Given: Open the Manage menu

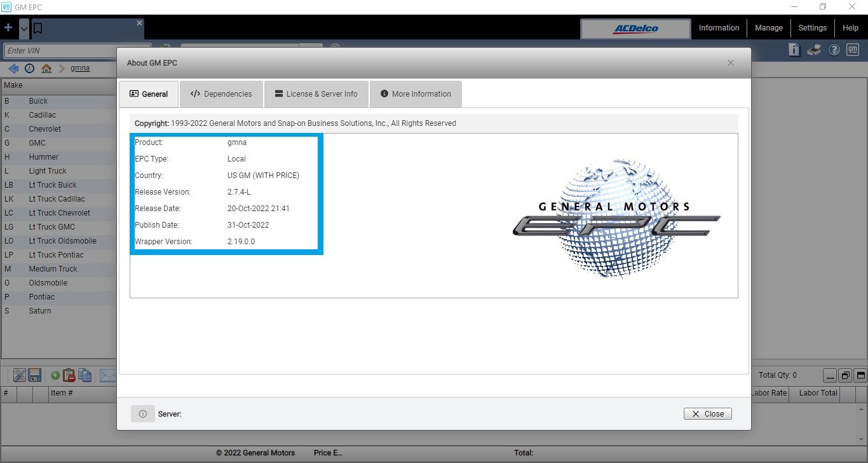Looking at the screenshot, I should pyautogui.click(x=768, y=28).
